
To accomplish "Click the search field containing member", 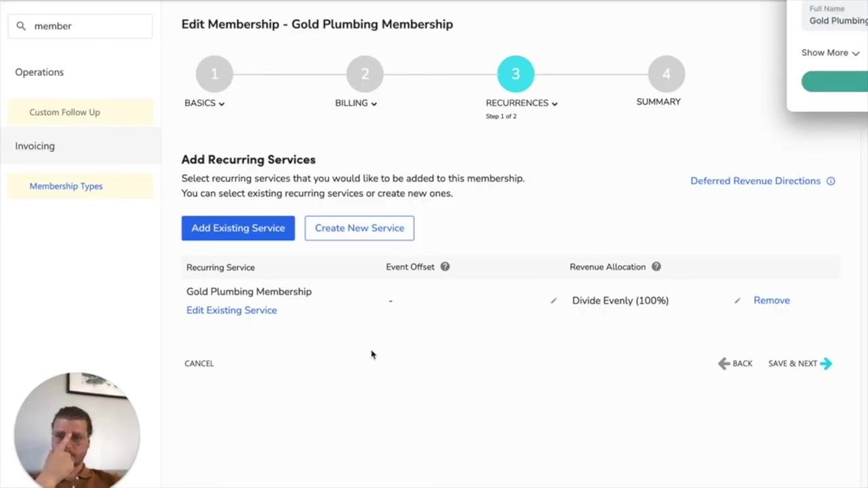I will point(80,26).
